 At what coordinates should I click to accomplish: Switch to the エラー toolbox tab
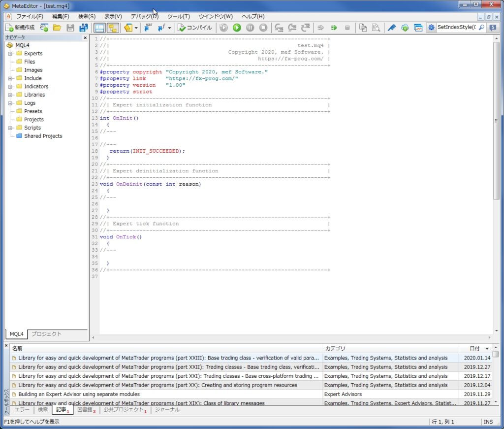(22, 409)
